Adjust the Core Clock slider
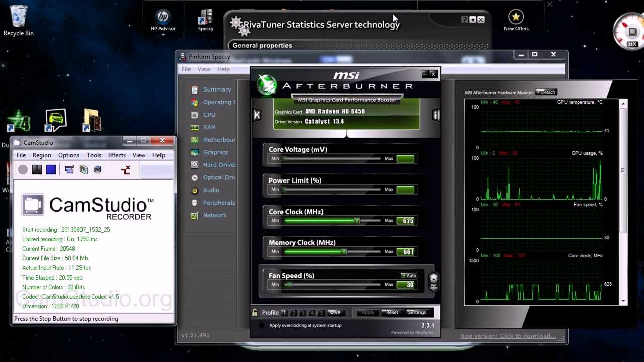 coord(357,221)
